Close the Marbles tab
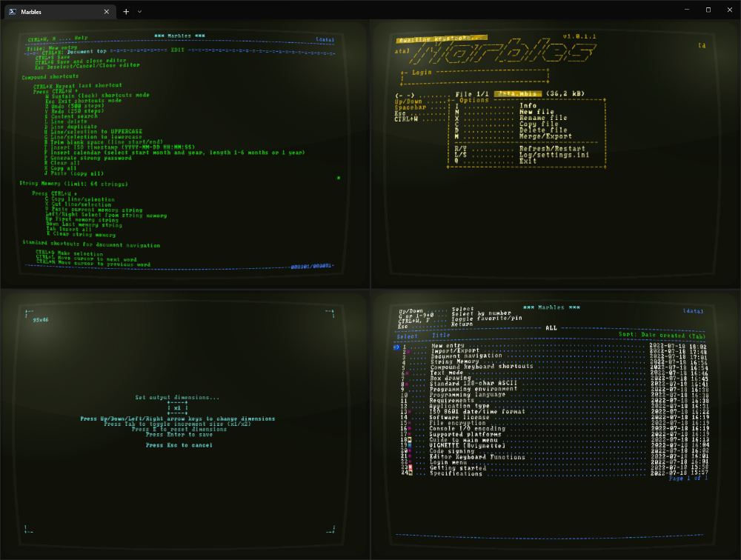This screenshot has height=560, width=741. (106, 12)
